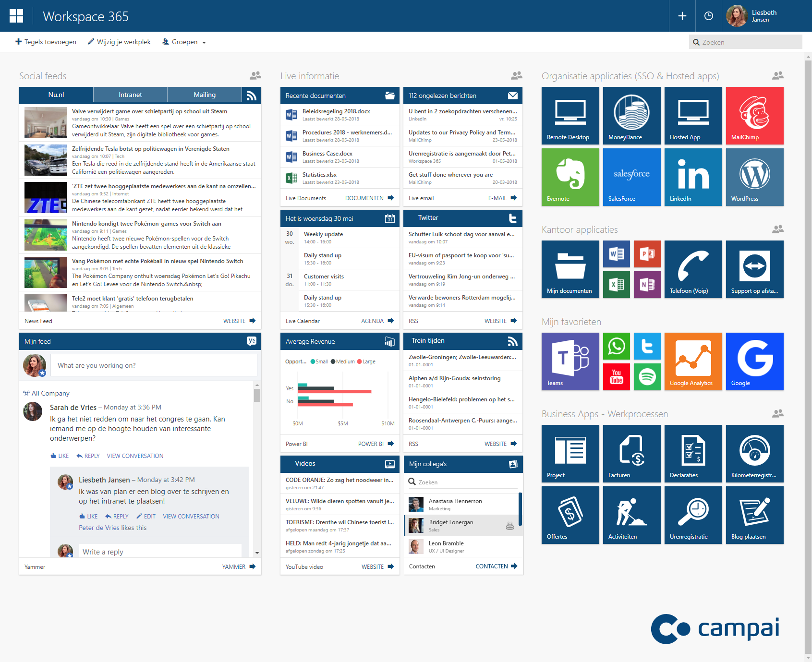The width and height of the screenshot is (812, 662).
Task: Like Sarah de Vries's post
Action: (x=60, y=456)
